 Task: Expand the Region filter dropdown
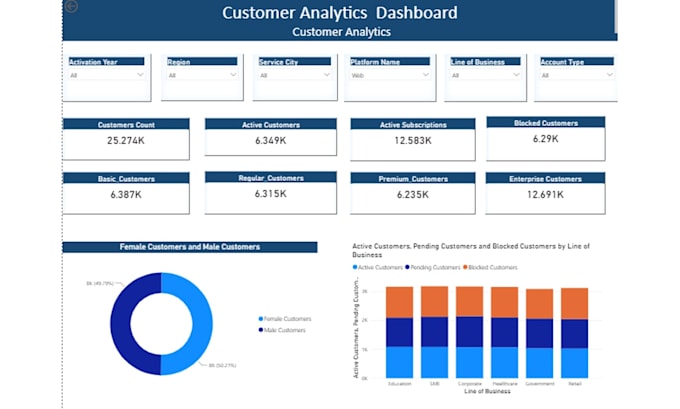[x=202, y=75]
